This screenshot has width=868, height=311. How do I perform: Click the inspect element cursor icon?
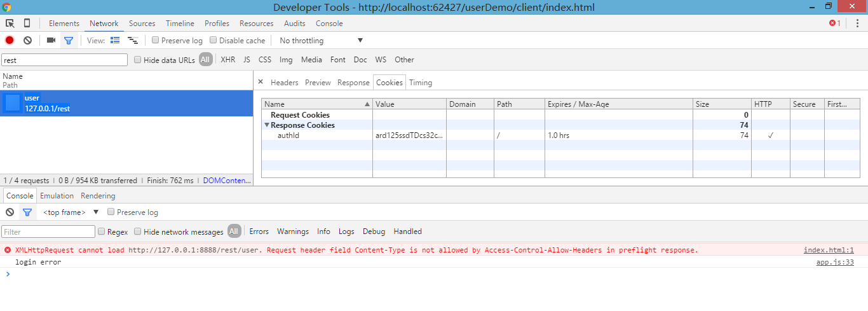click(x=10, y=24)
